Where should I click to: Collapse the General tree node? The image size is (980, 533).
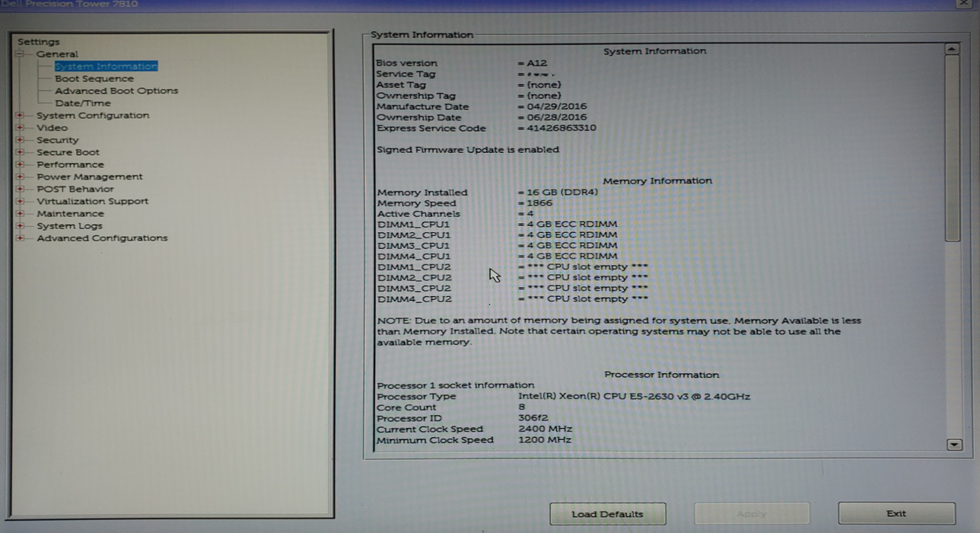click(x=20, y=54)
